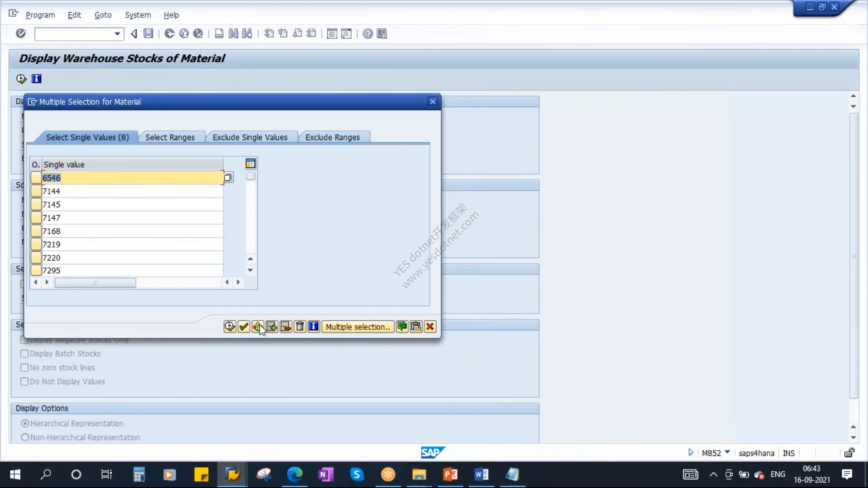
Task: Click the Multiple selection.. button
Action: [358, 327]
